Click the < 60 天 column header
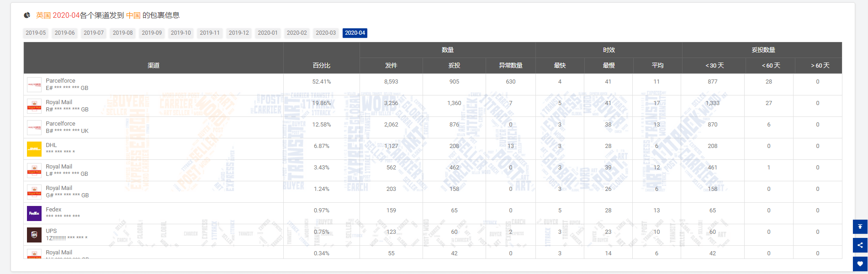 click(x=771, y=65)
